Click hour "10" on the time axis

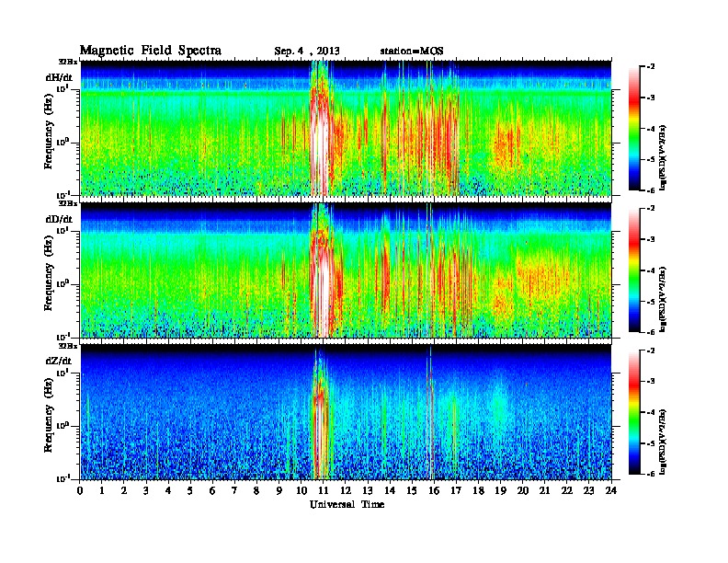click(301, 490)
